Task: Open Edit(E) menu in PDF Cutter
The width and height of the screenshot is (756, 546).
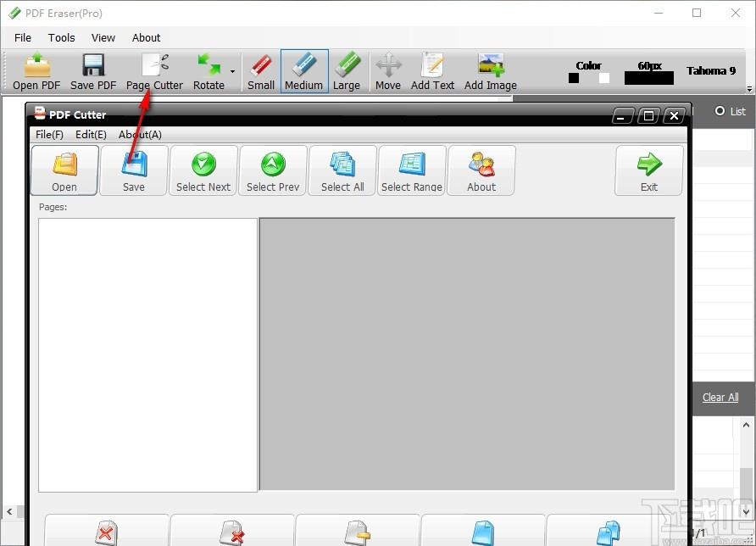Action: click(91, 135)
